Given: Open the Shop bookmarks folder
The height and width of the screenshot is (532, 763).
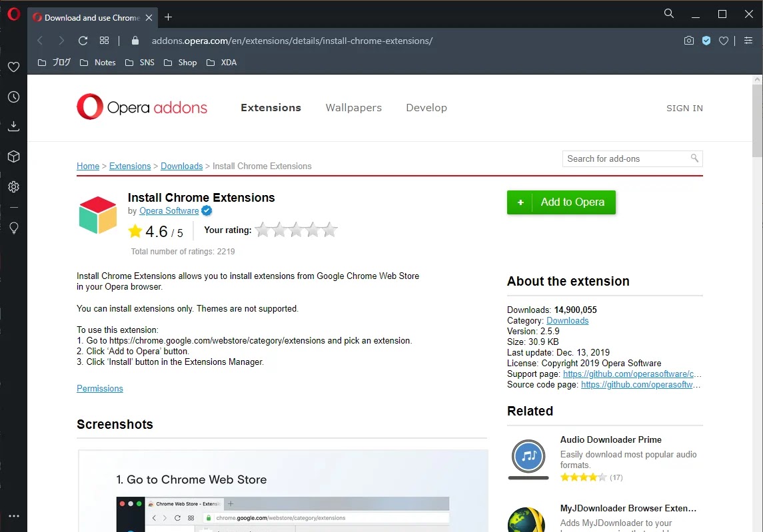Looking at the screenshot, I should pyautogui.click(x=181, y=62).
